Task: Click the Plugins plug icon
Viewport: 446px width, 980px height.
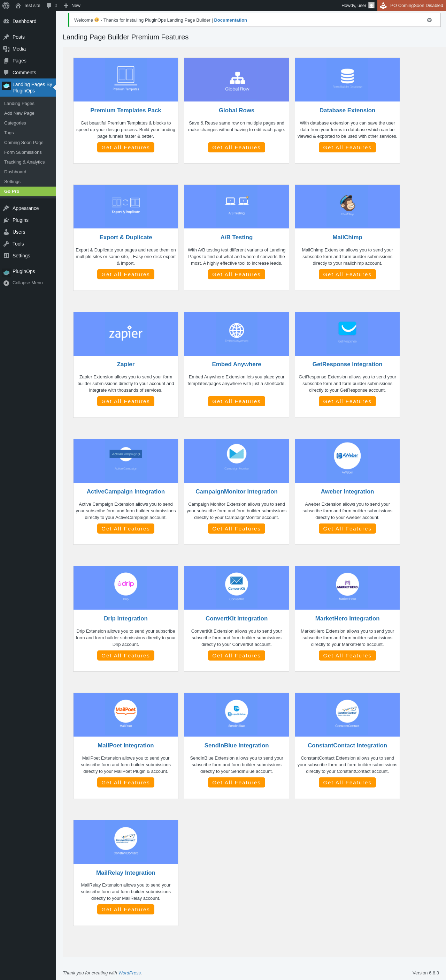Action: [6, 220]
